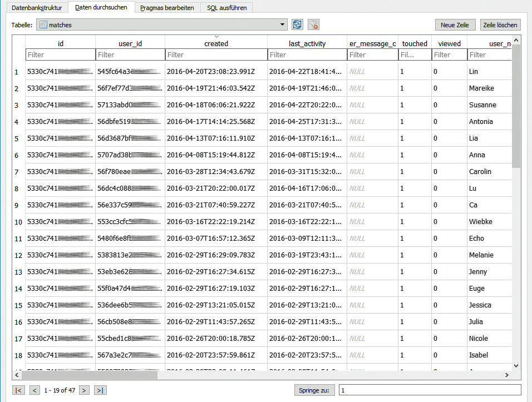Sort by the created column header

pos(216,43)
